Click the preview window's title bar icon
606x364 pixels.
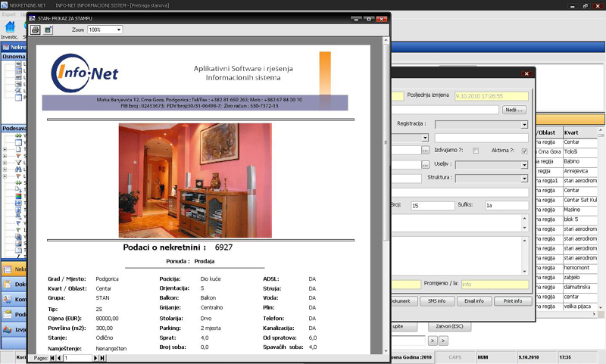[32, 18]
